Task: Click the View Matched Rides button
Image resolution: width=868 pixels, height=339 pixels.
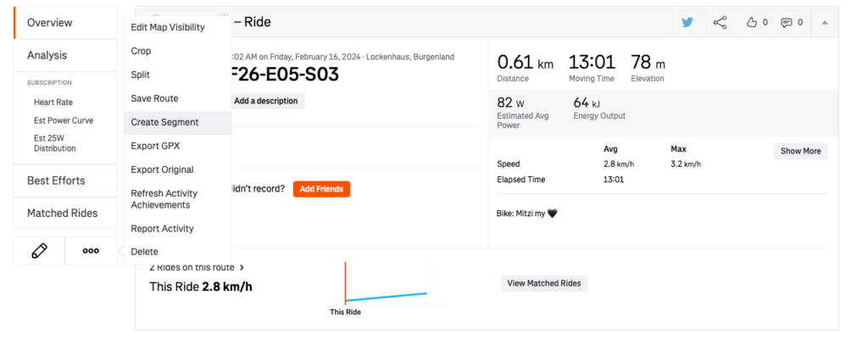Action: (x=544, y=283)
